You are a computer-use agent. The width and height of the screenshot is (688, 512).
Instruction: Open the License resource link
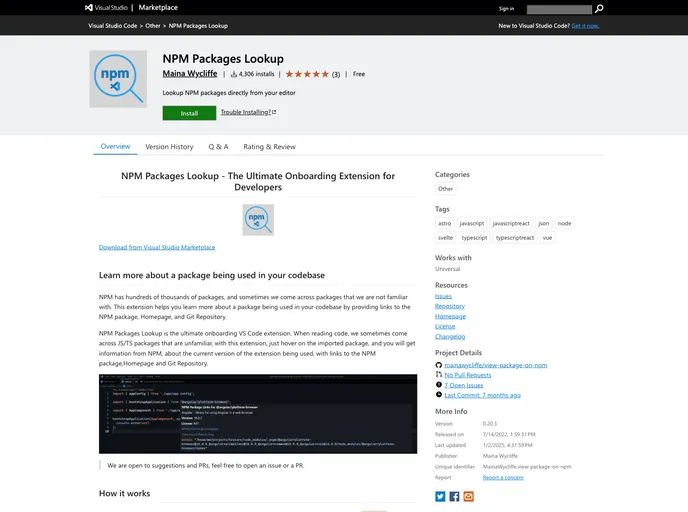pyautogui.click(x=445, y=326)
